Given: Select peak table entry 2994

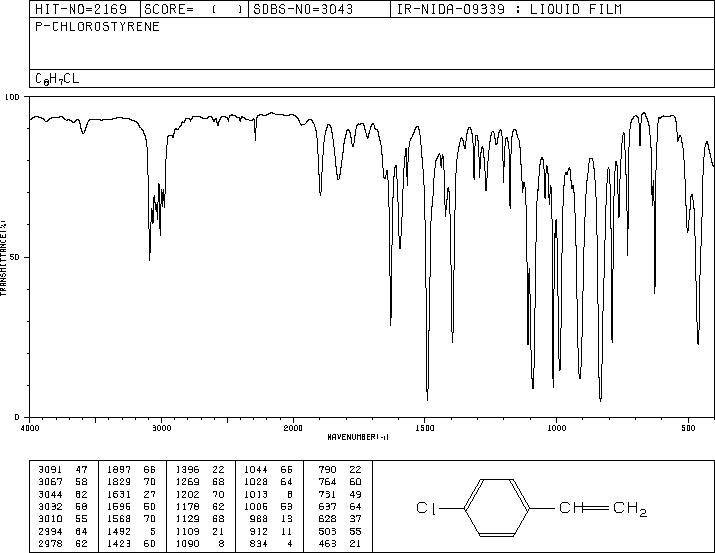Looking at the screenshot, I should click(x=49, y=531).
